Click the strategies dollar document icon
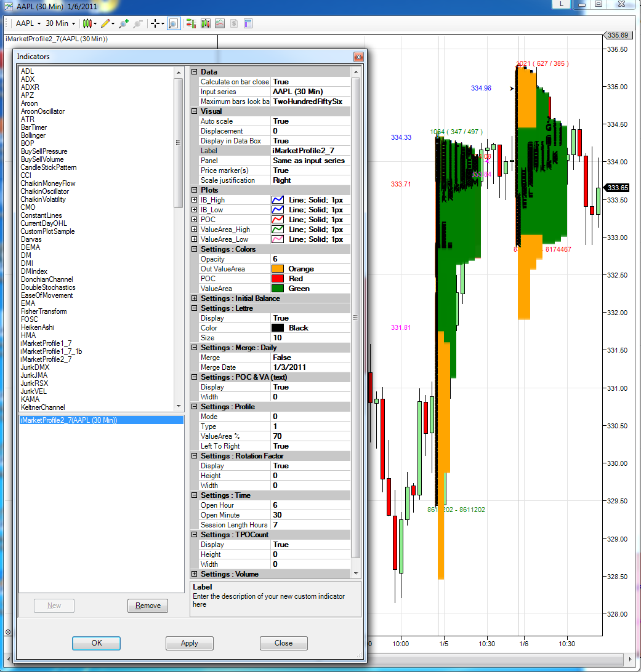 click(x=233, y=23)
